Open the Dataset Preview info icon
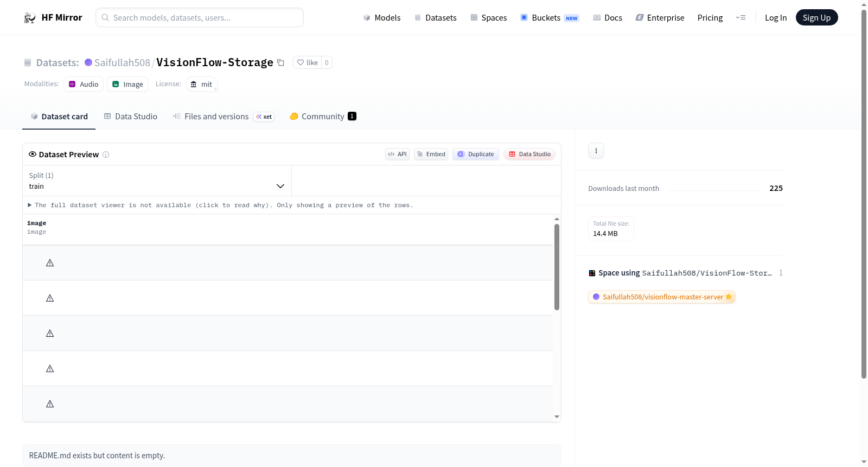This screenshot has height=467, width=868. 106,155
